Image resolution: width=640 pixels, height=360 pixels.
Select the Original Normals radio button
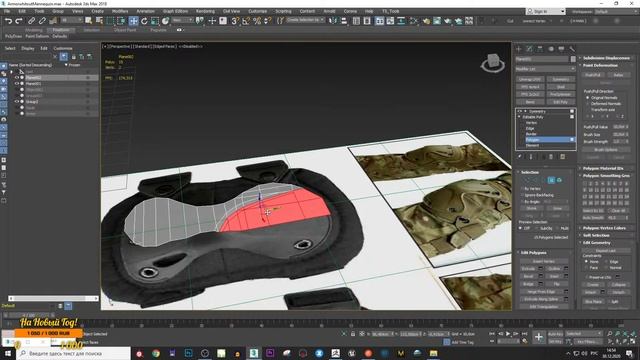[x=588, y=98]
